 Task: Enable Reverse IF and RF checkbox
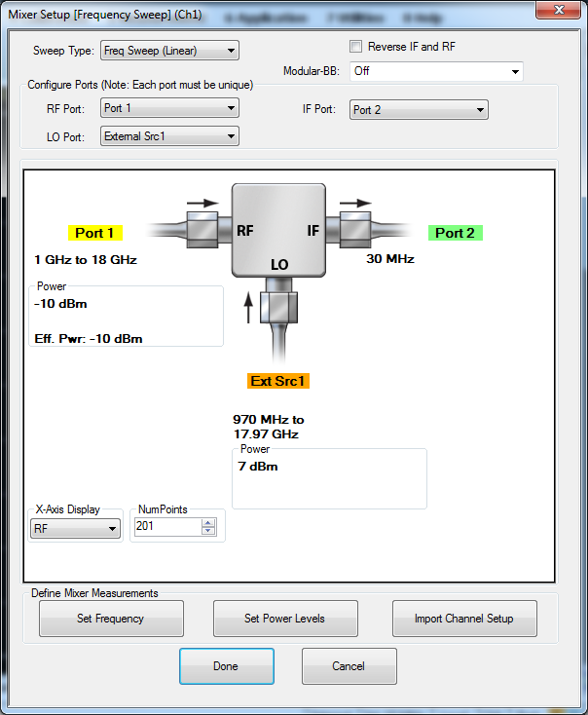(356, 47)
